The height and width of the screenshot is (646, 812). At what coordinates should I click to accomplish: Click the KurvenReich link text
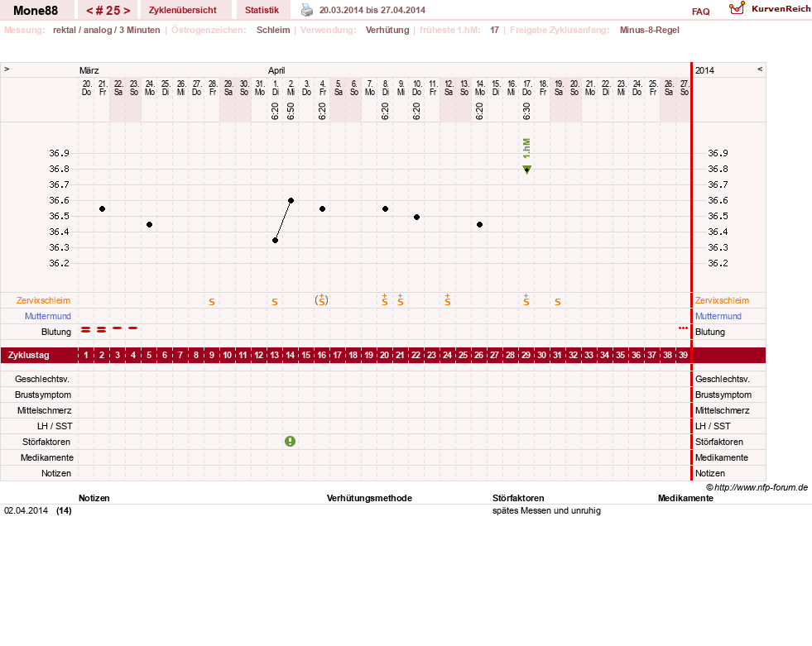(x=781, y=9)
